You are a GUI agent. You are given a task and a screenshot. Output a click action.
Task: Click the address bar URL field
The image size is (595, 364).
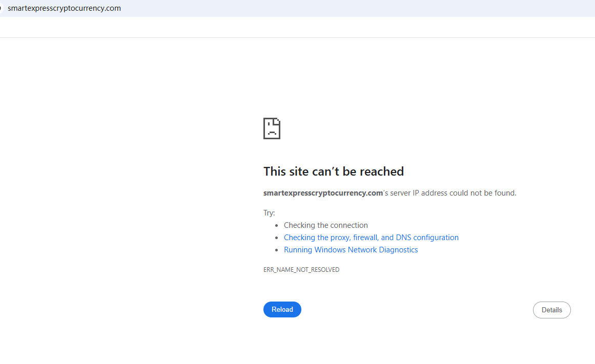tap(297, 8)
